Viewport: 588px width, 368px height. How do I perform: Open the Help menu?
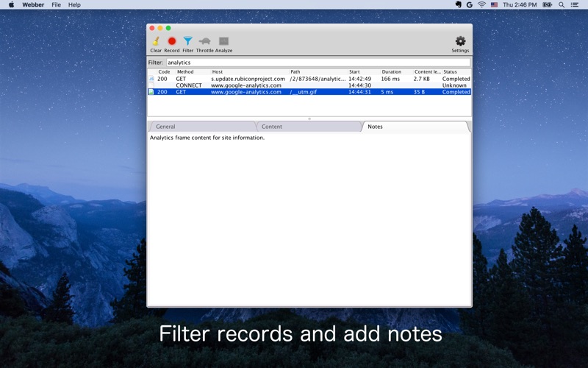pyautogui.click(x=74, y=4)
